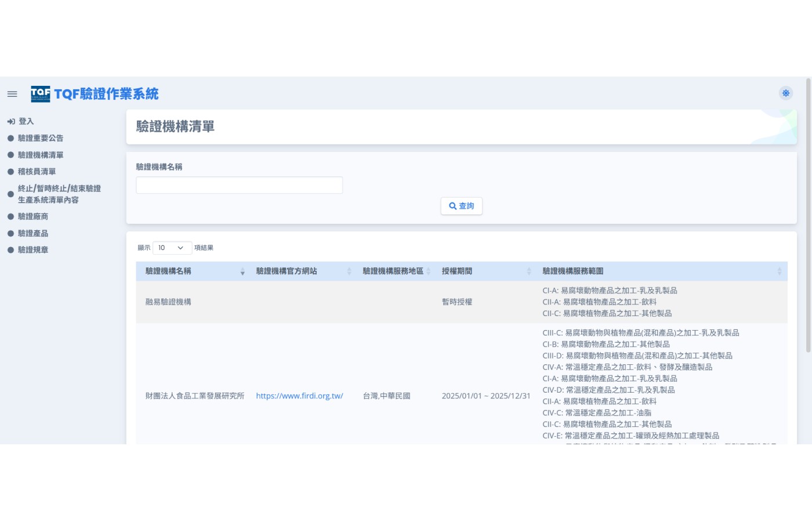Go to 驗證廠商 in sidebar
812x522 pixels.
[33, 216]
